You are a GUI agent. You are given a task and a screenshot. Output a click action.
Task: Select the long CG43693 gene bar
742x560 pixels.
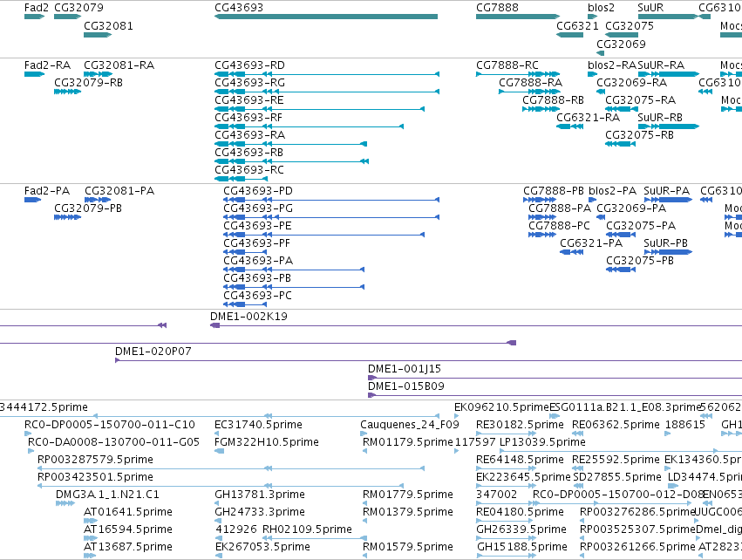[326, 17]
